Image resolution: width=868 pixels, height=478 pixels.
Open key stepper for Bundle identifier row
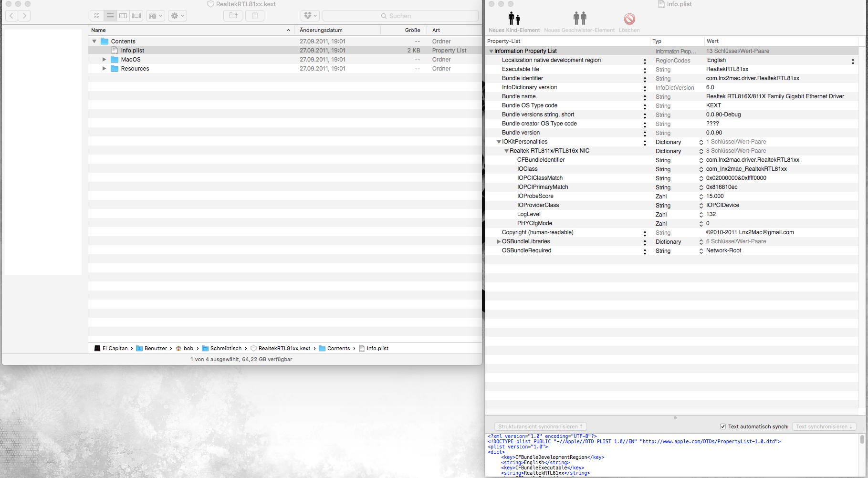[645, 79]
